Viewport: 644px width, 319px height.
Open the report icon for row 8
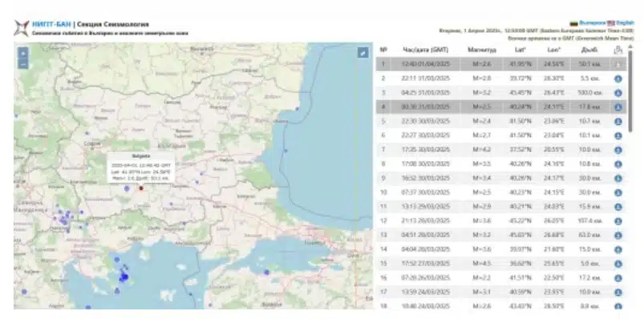[618, 164]
